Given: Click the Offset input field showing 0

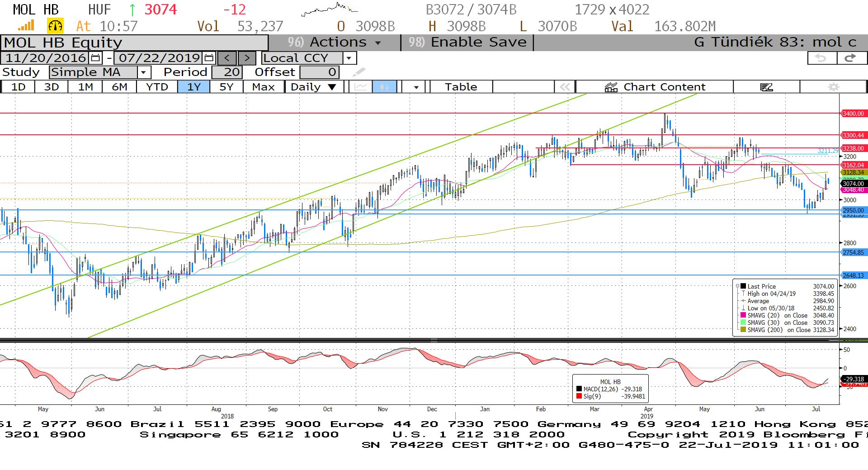Looking at the screenshot, I should pyautogui.click(x=320, y=72).
